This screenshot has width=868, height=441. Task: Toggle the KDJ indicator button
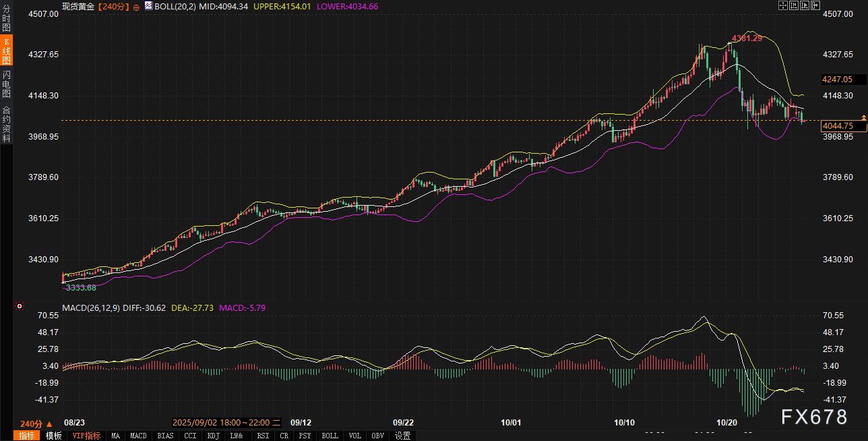tap(214, 436)
